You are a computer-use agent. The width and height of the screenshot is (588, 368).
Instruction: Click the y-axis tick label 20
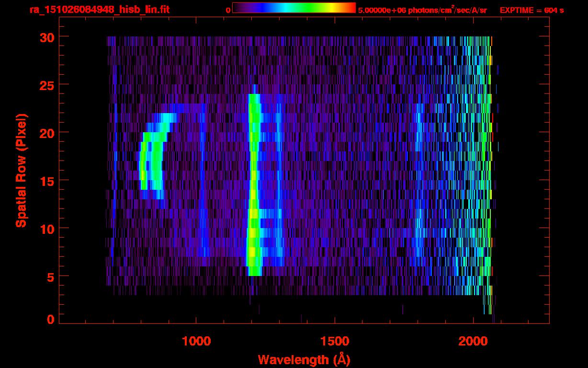click(x=46, y=133)
